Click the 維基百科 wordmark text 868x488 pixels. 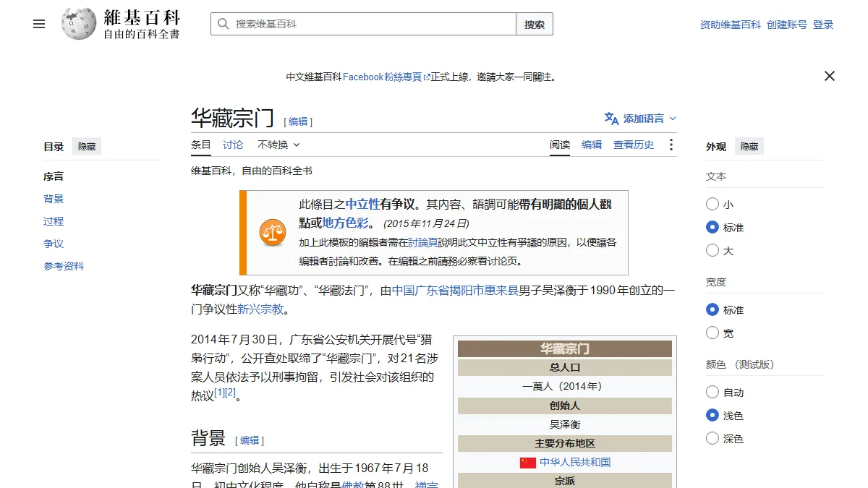142,17
